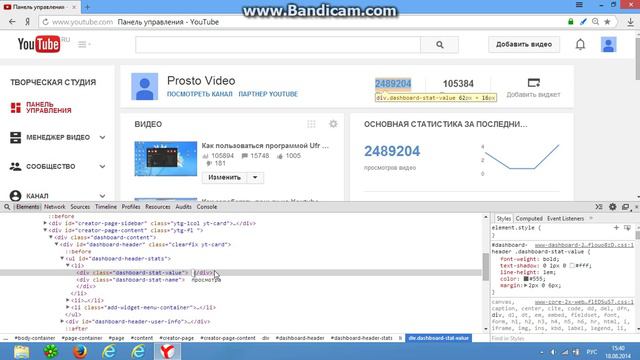Open Видео widget settings gear

click(333, 124)
